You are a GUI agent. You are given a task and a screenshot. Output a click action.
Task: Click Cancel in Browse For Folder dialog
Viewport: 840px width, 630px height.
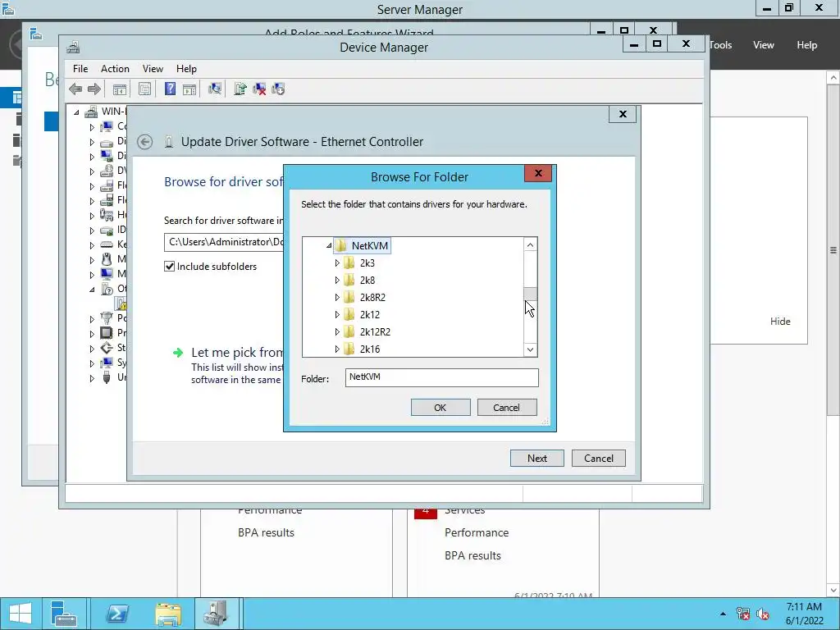pyautogui.click(x=507, y=408)
